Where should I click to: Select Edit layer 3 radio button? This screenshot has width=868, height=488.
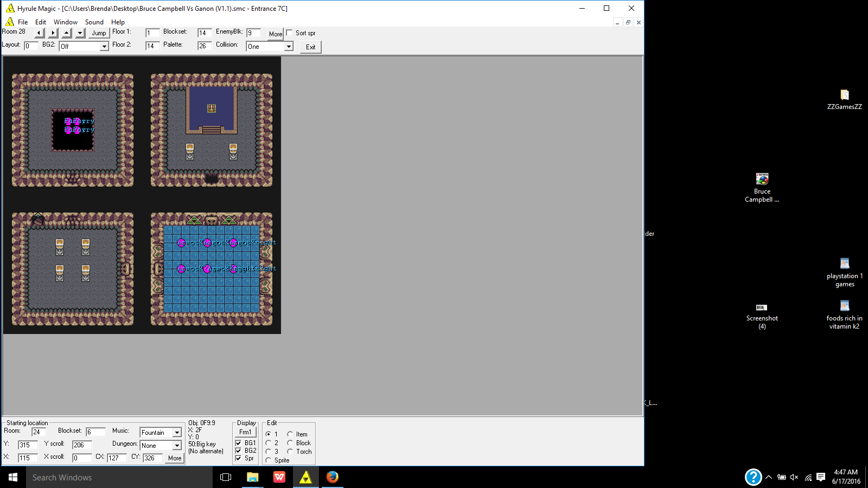268,452
